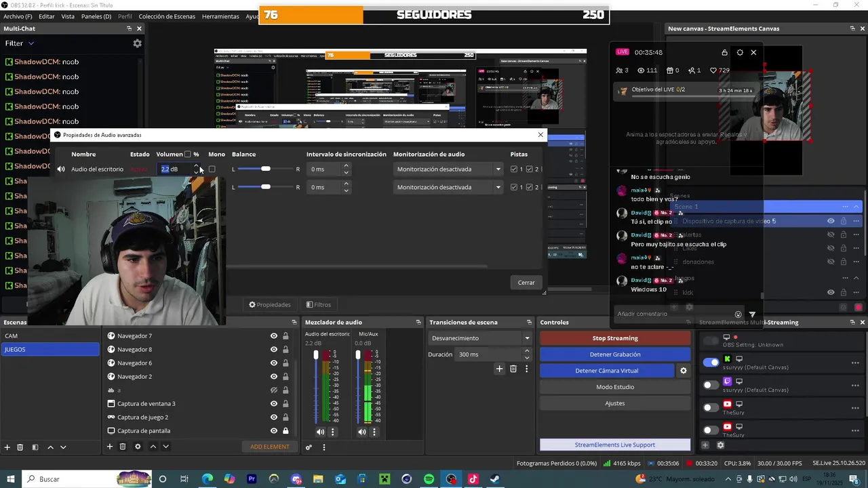Viewport: 868px width, 488px height.
Task: Uncheck track 1 for Audio del escritorio
Action: (x=514, y=169)
